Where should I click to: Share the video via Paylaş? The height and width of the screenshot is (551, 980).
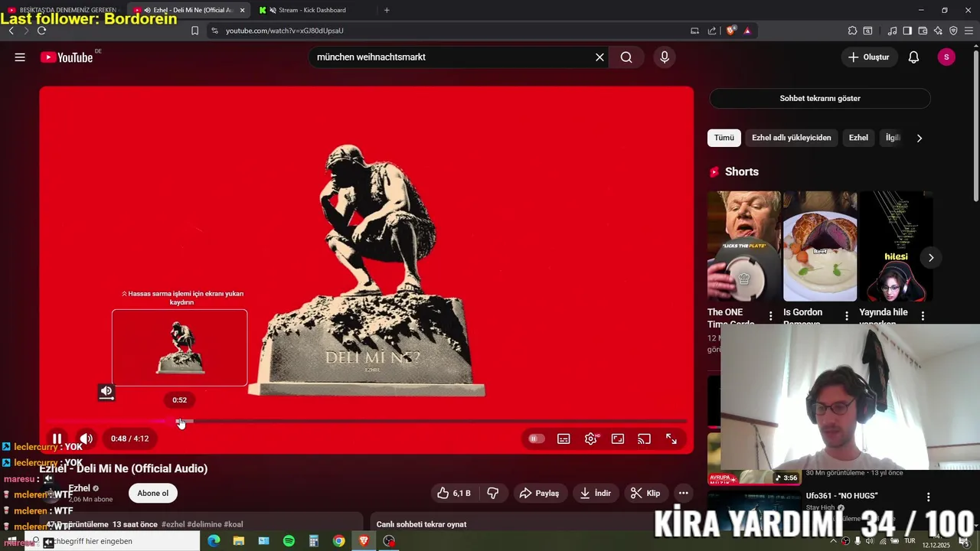click(540, 494)
